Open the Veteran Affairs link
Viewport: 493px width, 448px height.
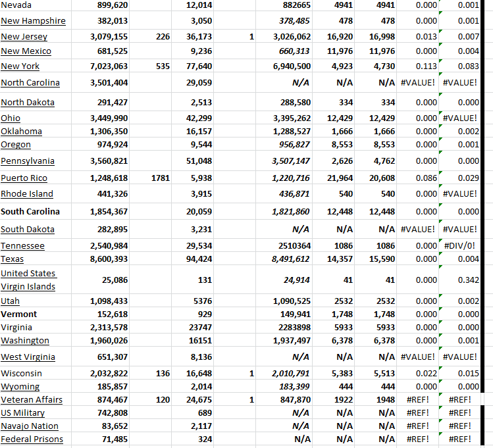[x=32, y=400]
